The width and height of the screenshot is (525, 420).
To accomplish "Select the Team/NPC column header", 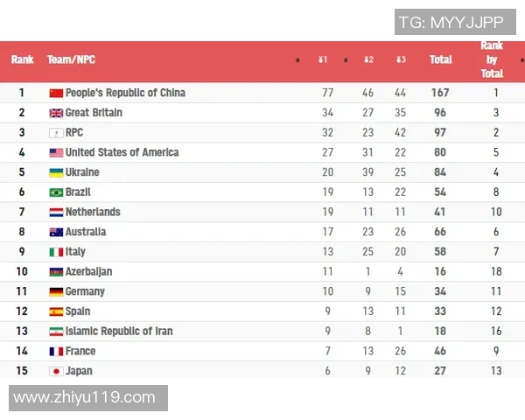I will [x=71, y=59].
